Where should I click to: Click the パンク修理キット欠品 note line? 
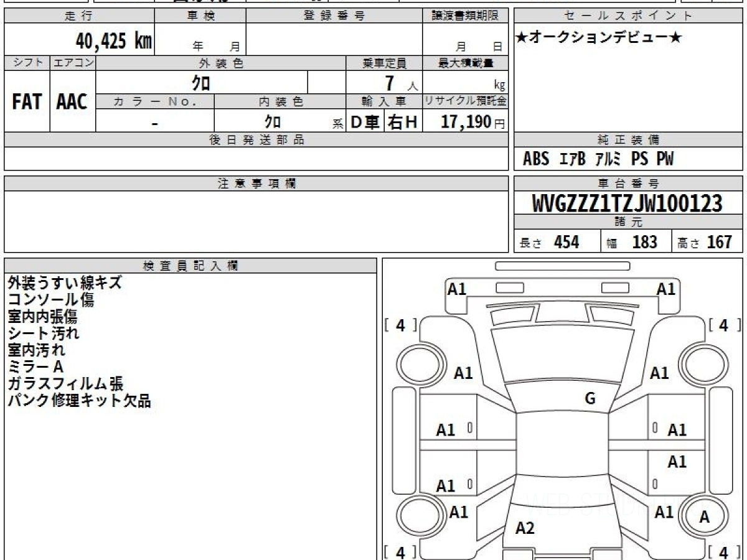[79, 400]
